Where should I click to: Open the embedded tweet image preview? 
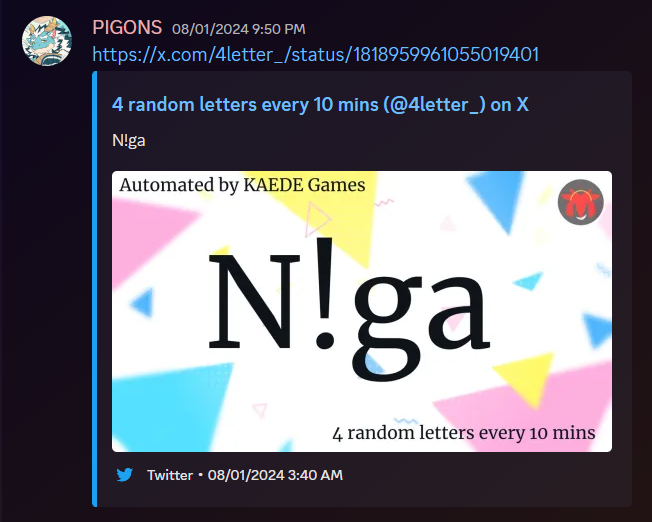pos(362,311)
